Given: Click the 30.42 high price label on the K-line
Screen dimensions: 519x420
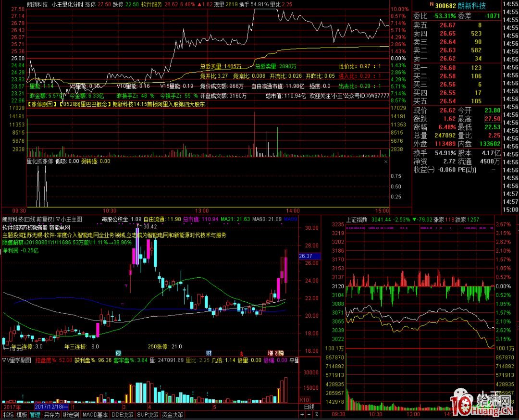Looking at the screenshot, I should (150, 227).
